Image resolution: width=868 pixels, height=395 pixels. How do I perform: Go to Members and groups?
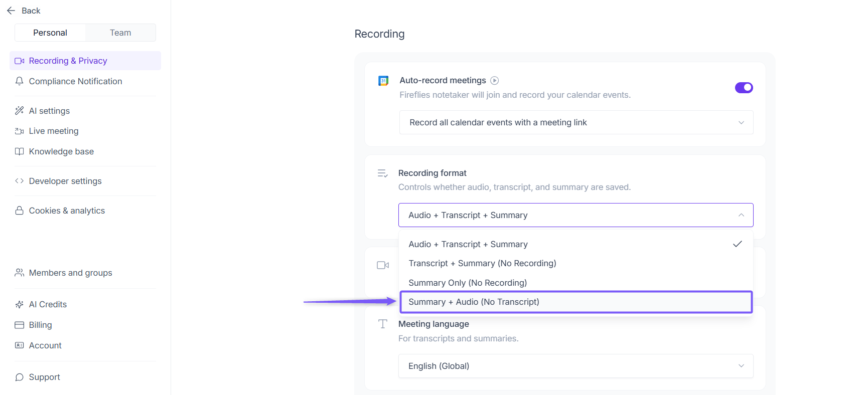coord(70,273)
